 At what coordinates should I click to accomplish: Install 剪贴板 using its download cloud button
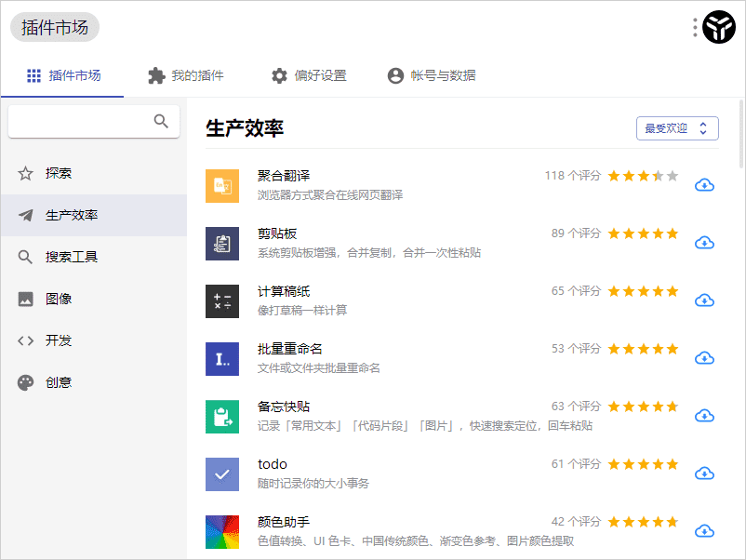(704, 243)
